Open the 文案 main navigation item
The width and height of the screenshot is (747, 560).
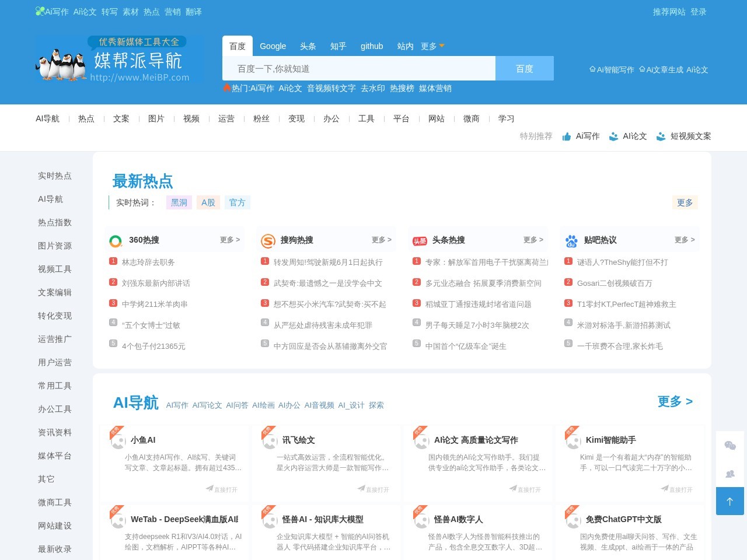click(x=121, y=118)
